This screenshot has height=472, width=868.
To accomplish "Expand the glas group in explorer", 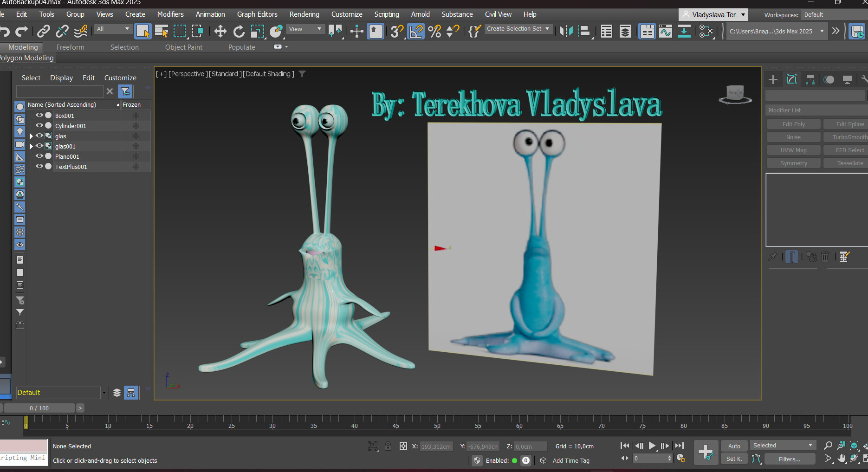I will (x=31, y=136).
